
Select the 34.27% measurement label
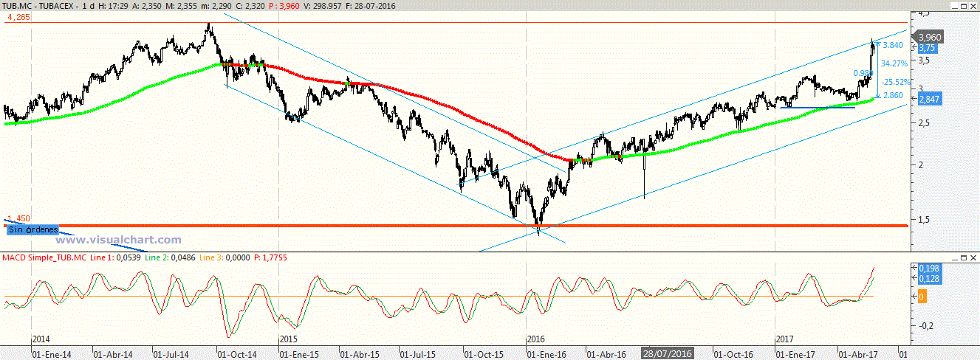[x=894, y=63]
